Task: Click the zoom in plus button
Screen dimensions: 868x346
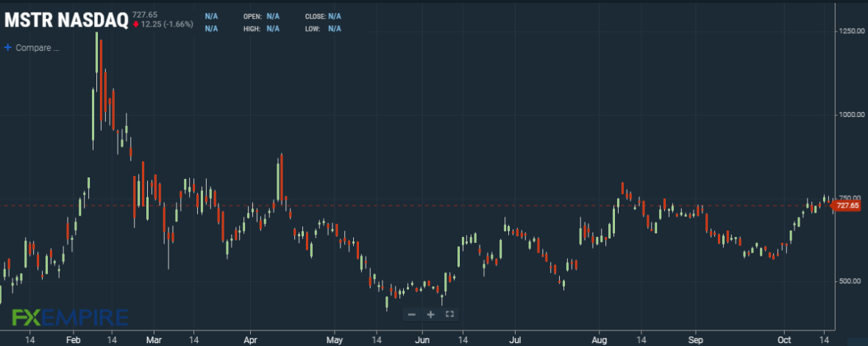Action: point(430,314)
